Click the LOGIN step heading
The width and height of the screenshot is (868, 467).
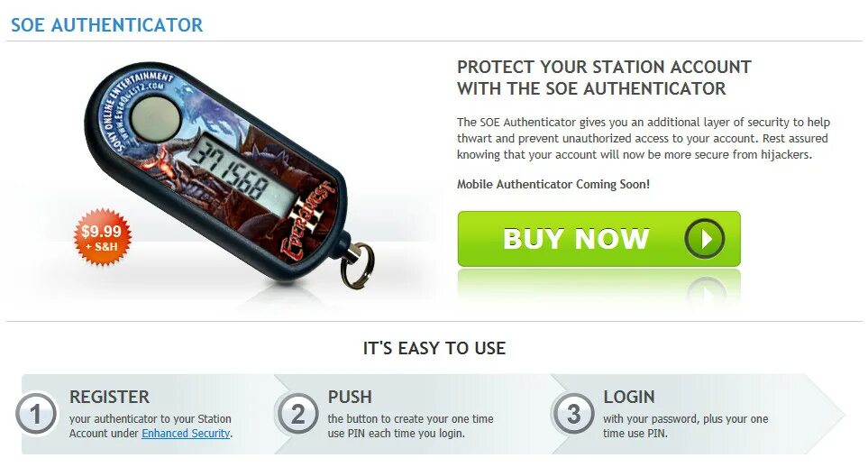point(629,397)
